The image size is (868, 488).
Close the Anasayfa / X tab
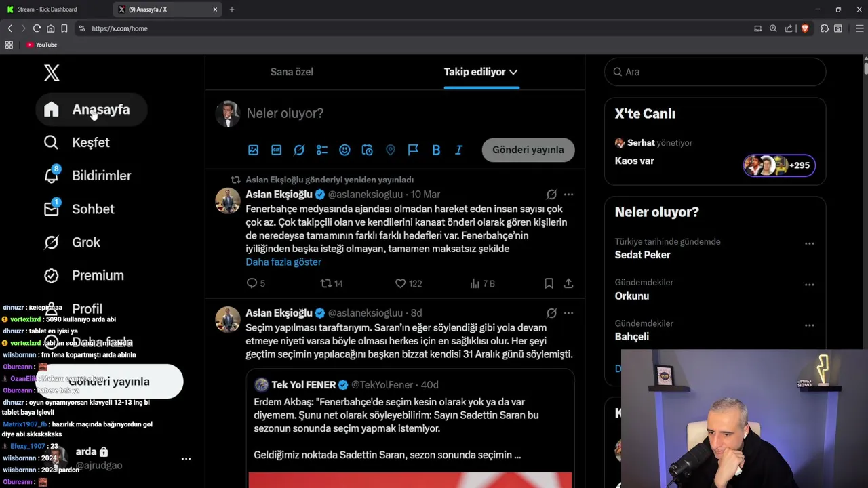(215, 9)
